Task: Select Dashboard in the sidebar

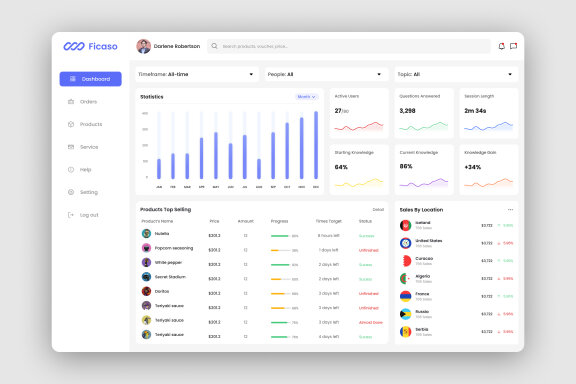Action: pyautogui.click(x=90, y=79)
